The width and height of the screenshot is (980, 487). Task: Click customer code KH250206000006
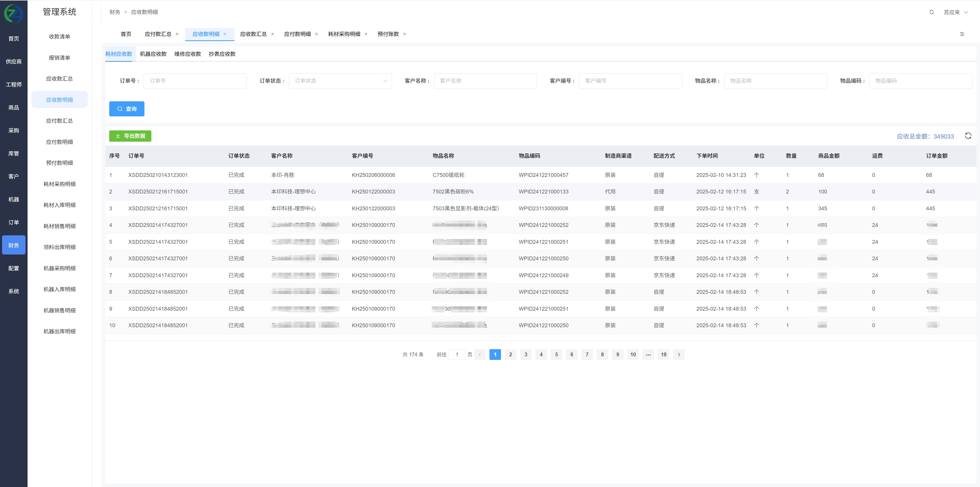pyautogui.click(x=373, y=175)
